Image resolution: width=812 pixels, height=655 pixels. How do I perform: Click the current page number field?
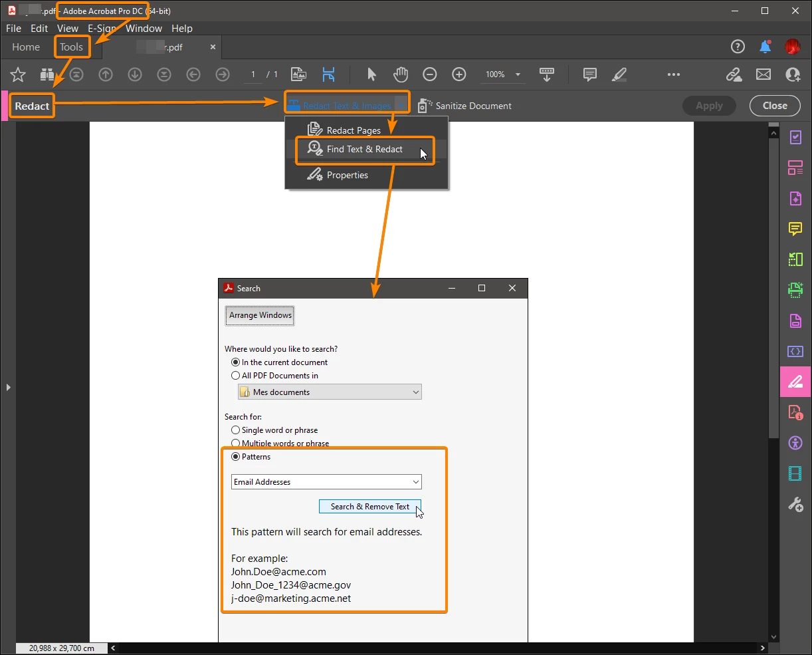(x=253, y=74)
